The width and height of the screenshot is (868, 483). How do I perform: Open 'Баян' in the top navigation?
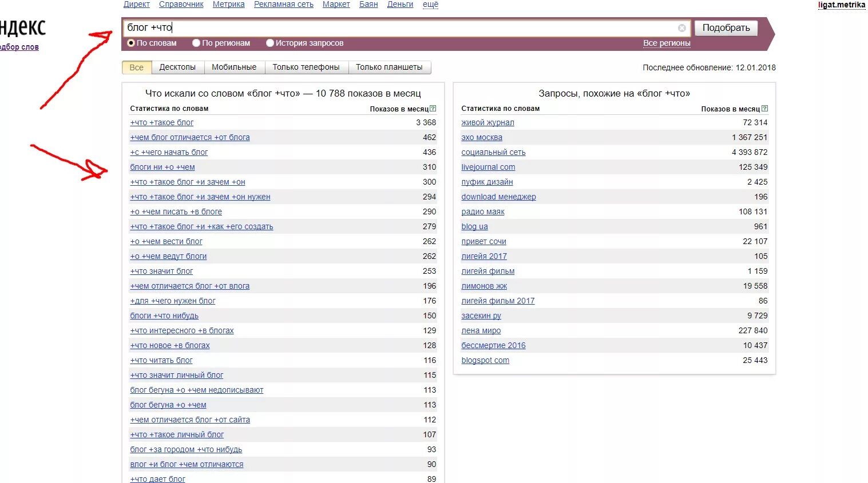pyautogui.click(x=368, y=4)
